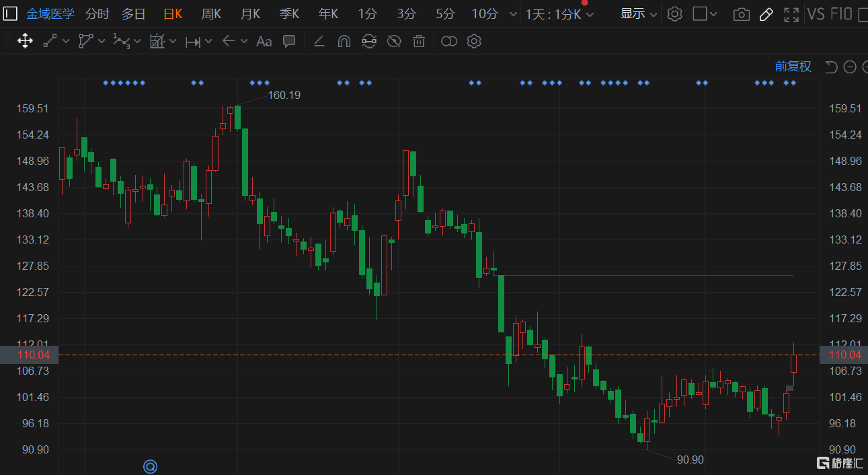This screenshot has height=475, width=868.
Task: Expand layout square dropdown arrow
Action: (x=713, y=14)
